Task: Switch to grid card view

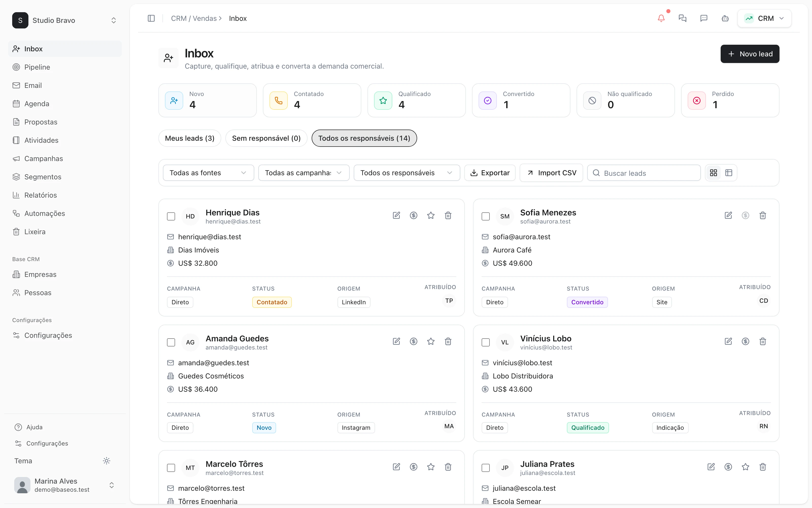Action: click(713, 173)
